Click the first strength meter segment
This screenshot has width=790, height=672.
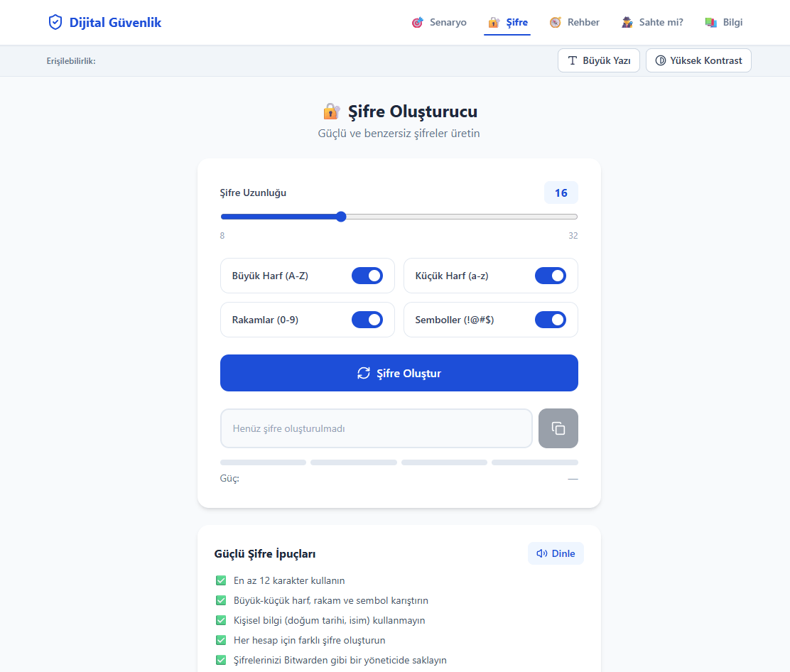pos(263,462)
